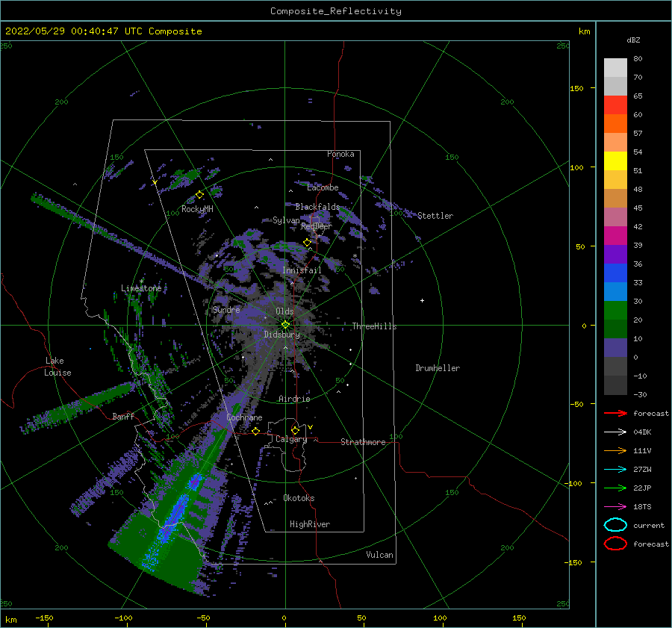Image resolution: width=672 pixels, height=628 pixels.
Task: Click the Calgary city label
Action: [x=291, y=439]
